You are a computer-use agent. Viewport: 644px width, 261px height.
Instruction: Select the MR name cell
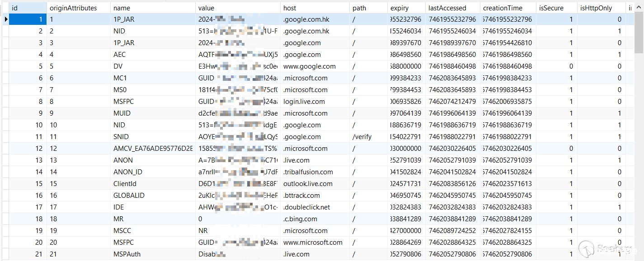tap(153, 219)
